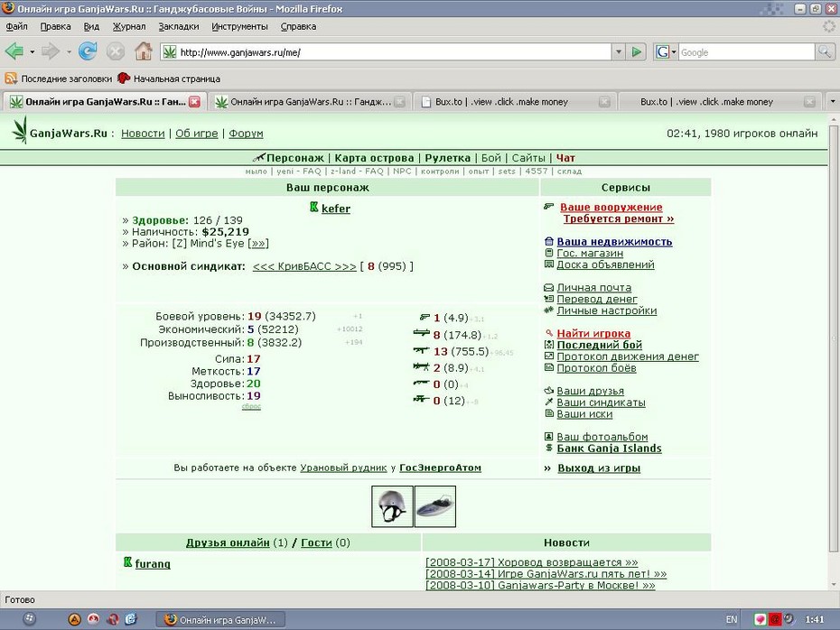
Task: Open the Новости link in the header
Action: pyautogui.click(x=143, y=134)
